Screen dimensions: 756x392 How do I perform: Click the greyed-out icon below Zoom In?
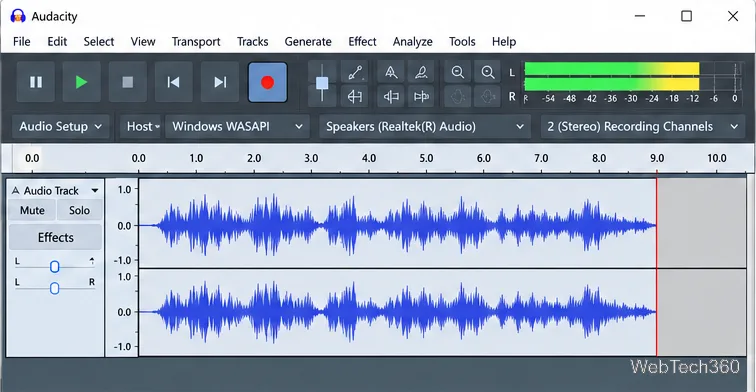pos(488,97)
